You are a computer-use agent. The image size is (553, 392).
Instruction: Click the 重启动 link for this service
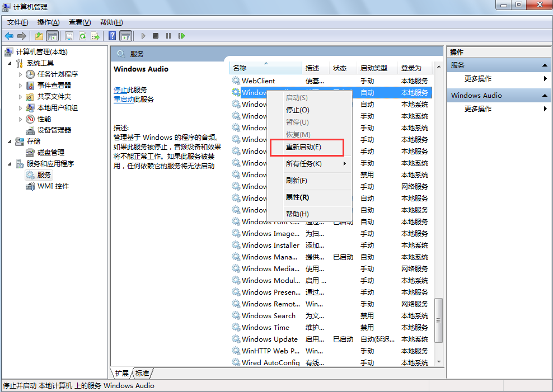(124, 100)
